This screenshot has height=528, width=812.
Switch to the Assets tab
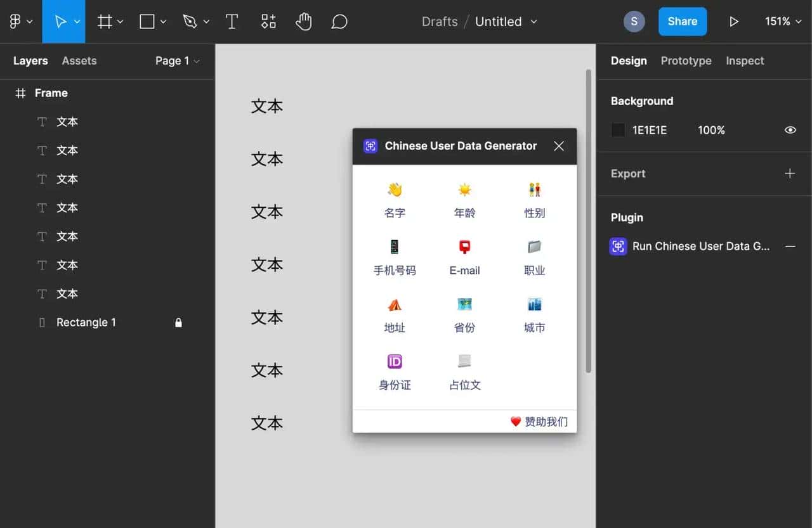(79, 60)
